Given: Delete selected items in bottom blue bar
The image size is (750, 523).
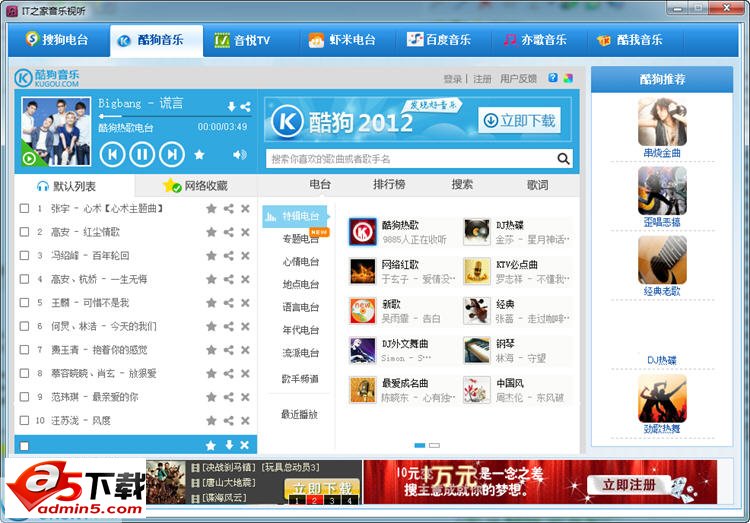Looking at the screenshot, I should pos(244,445).
